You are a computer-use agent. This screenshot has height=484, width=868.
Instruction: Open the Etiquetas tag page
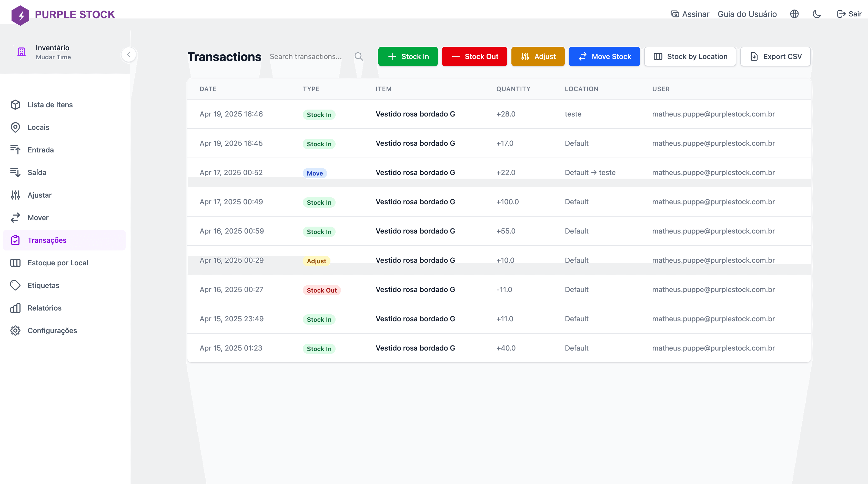coord(43,285)
